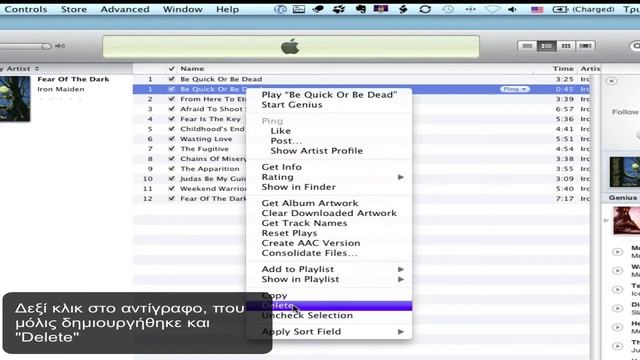The image size is (640, 360).
Task: Open the Controls menu
Action: point(25,9)
